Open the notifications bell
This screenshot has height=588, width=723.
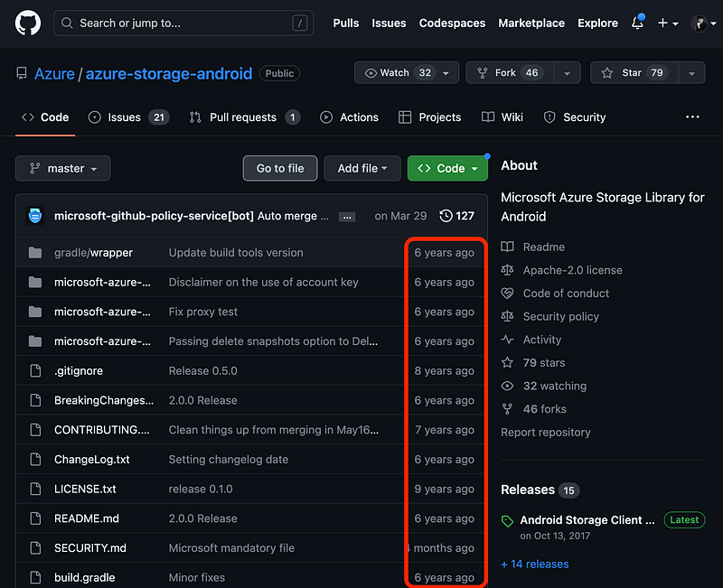[638, 23]
